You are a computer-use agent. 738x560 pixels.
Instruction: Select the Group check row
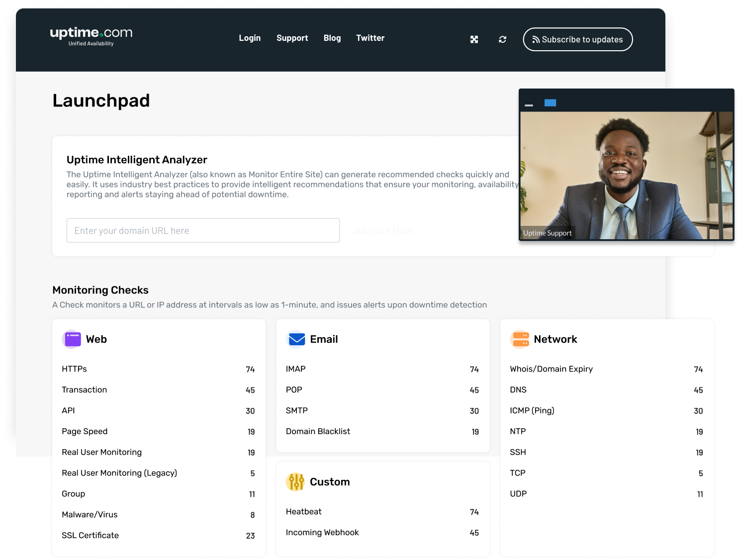click(159, 494)
